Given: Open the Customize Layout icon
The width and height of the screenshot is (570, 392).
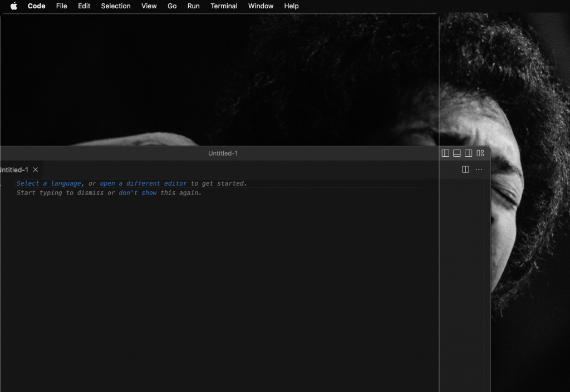Looking at the screenshot, I should pos(480,153).
